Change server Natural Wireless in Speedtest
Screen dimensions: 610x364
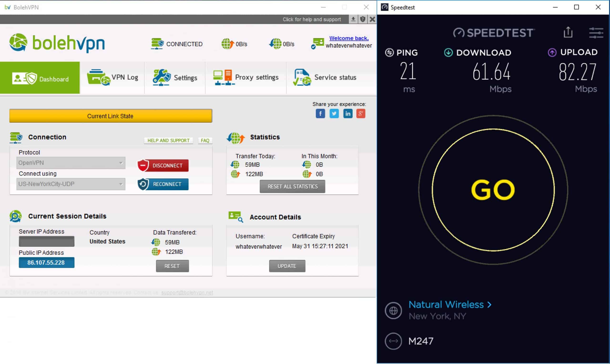click(x=450, y=305)
